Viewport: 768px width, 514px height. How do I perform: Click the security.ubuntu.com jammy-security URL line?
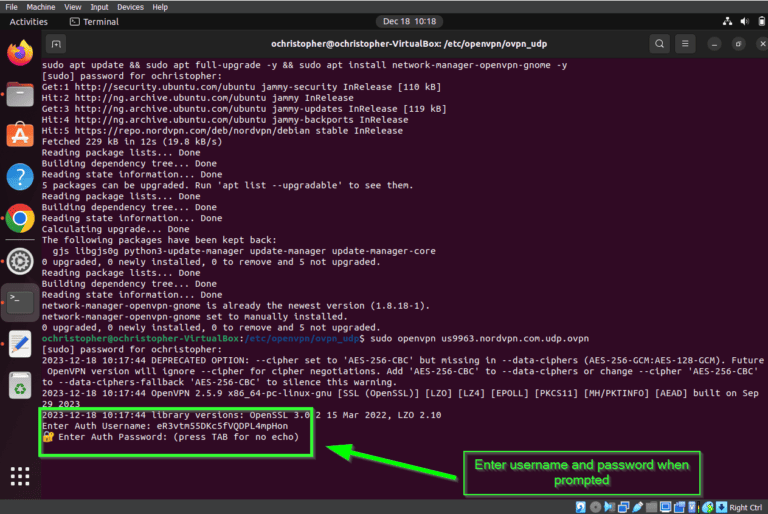click(241, 87)
